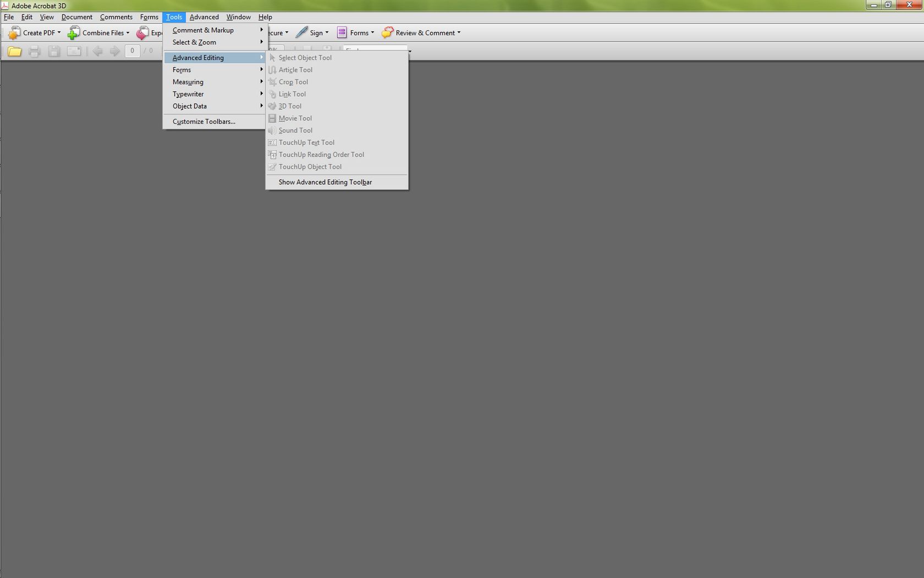Open the Forms menu in the menu bar
Screen dimensions: 924x578
pyautogui.click(x=149, y=17)
